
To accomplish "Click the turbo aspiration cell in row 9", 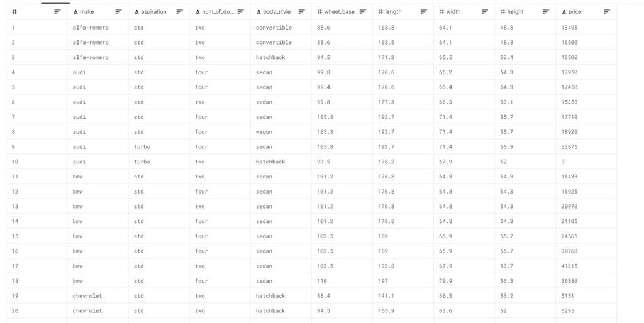I will [x=142, y=147].
